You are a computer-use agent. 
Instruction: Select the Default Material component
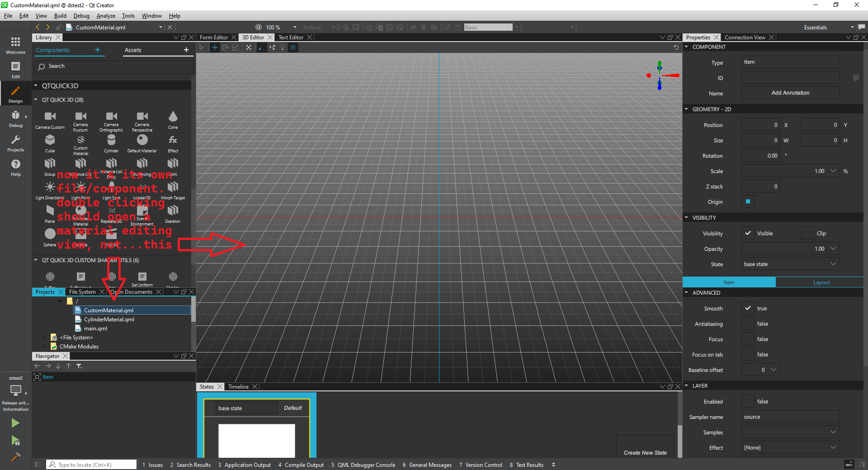142,142
